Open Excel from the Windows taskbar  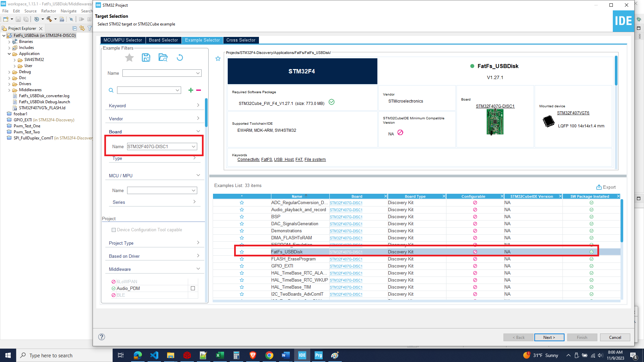coord(220,355)
